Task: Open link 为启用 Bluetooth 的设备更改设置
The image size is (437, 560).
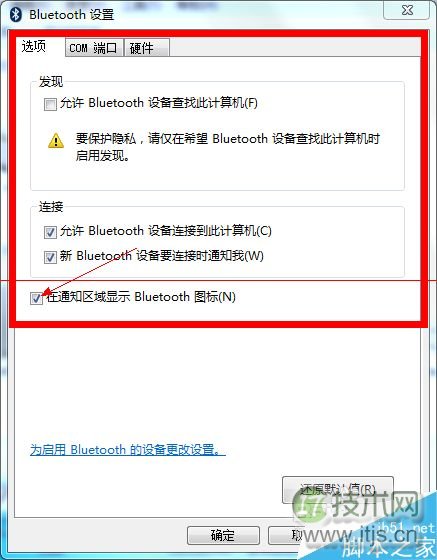Action: (x=127, y=449)
